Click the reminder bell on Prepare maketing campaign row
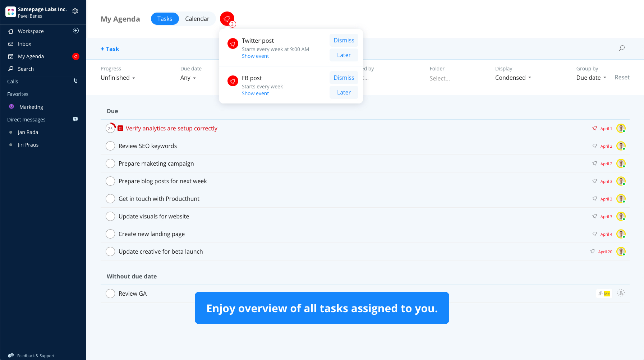 tap(594, 163)
